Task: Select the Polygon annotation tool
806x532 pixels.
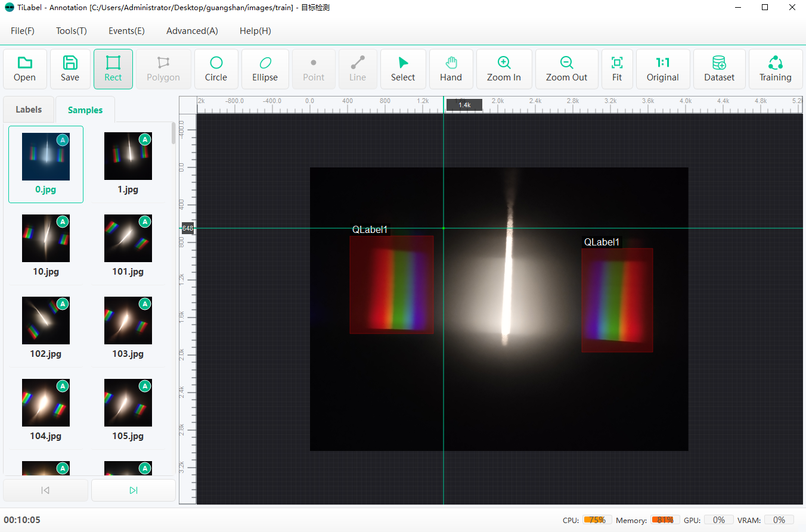Action: [163, 69]
